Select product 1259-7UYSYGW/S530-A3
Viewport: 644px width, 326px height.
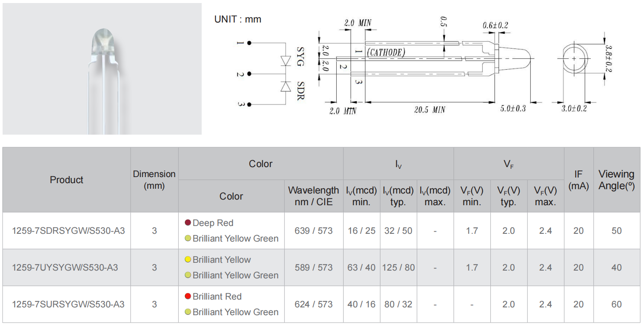point(68,268)
